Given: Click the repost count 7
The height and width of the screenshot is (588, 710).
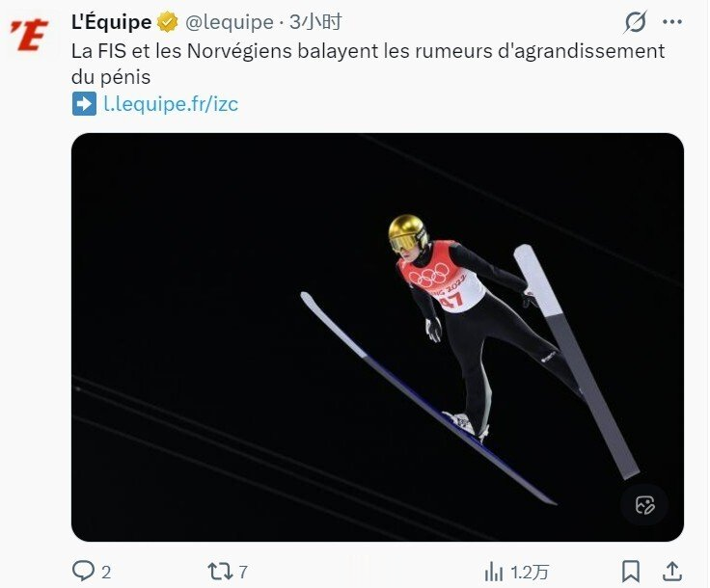Looking at the screenshot, I should point(243,573).
